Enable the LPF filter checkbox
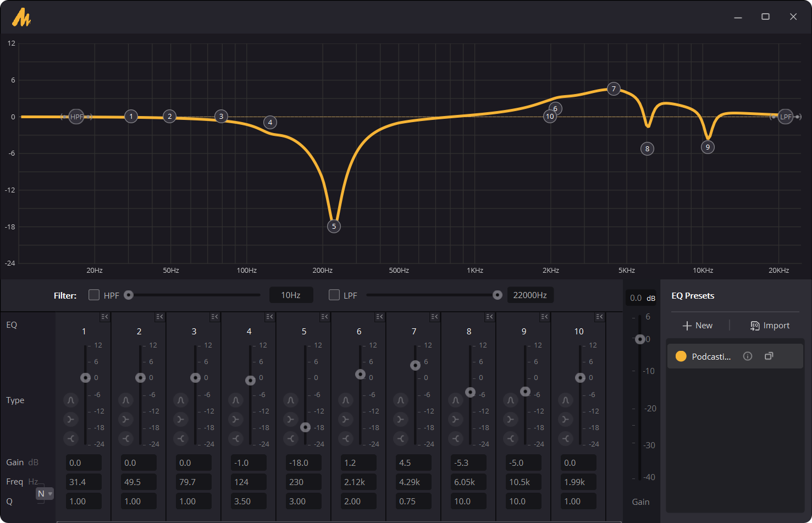Screen dimensions: 812x523 334,295
